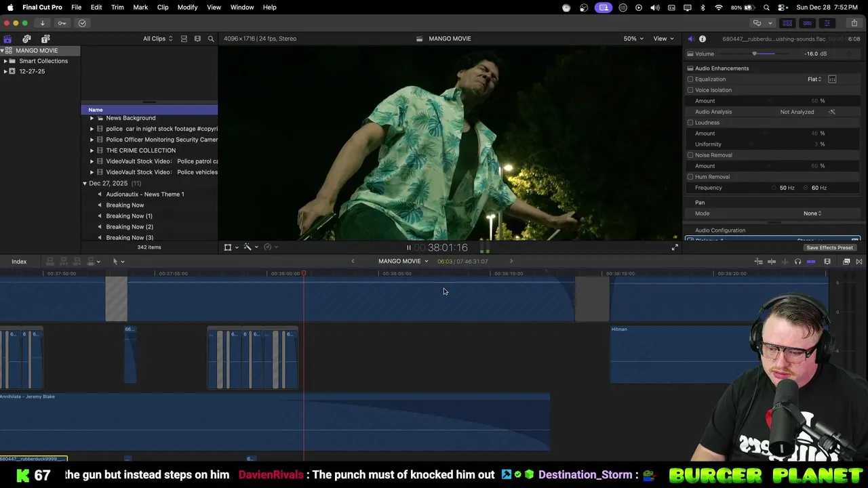Image resolution: width=868 pixels, height=488 pixels.
Task: Open the Import Media arrow button
Action: point(42,23)
